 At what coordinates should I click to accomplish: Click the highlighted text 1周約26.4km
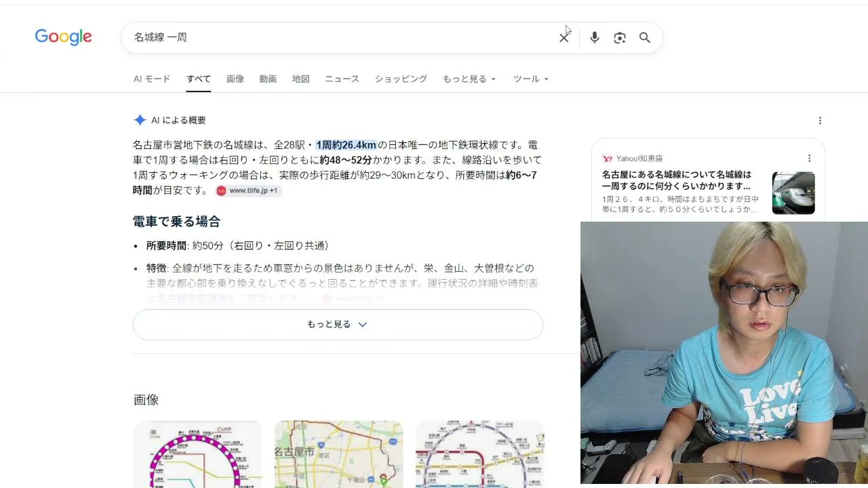point(346,145)
